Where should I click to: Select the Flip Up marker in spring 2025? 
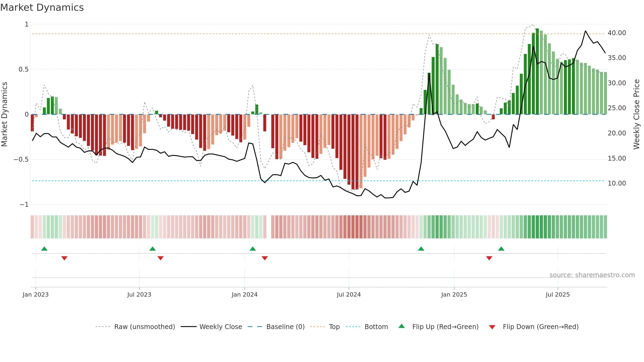(501, 249)
